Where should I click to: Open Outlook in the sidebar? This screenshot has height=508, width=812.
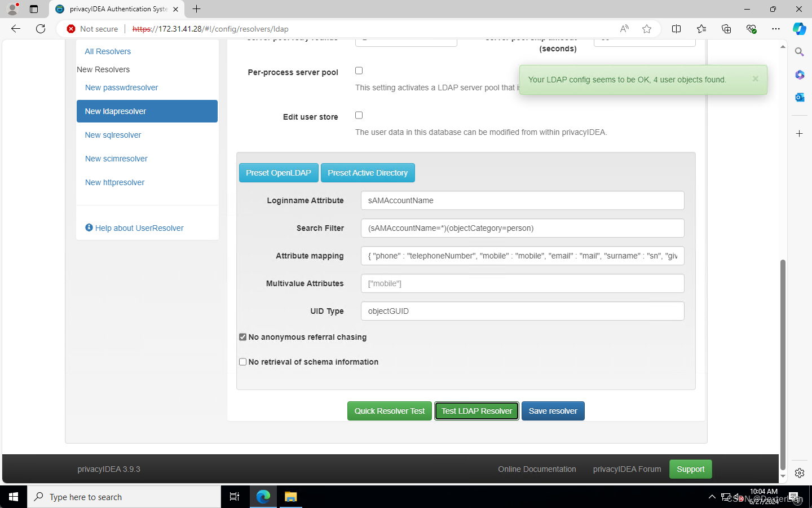799,97
